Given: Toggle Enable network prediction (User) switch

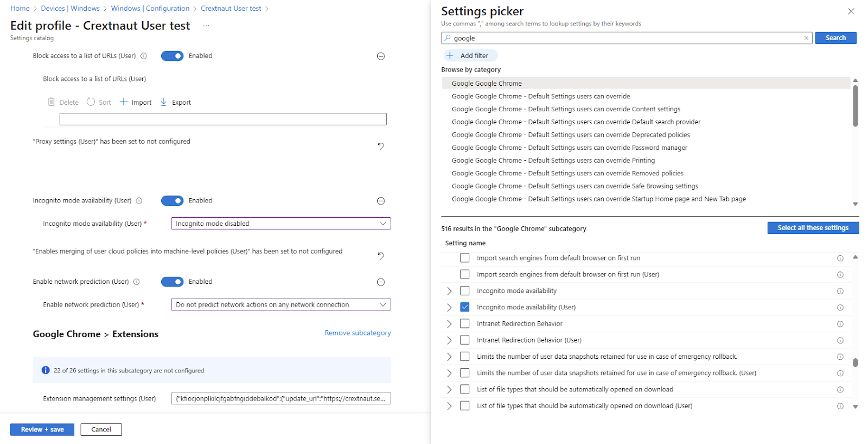Looking at the screenshot, I should [x=173, y=282].
